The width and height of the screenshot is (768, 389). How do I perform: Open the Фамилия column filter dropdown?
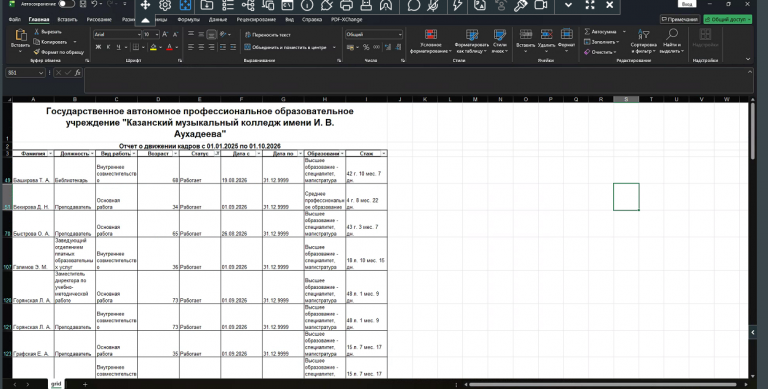click(x=50, y=153)
